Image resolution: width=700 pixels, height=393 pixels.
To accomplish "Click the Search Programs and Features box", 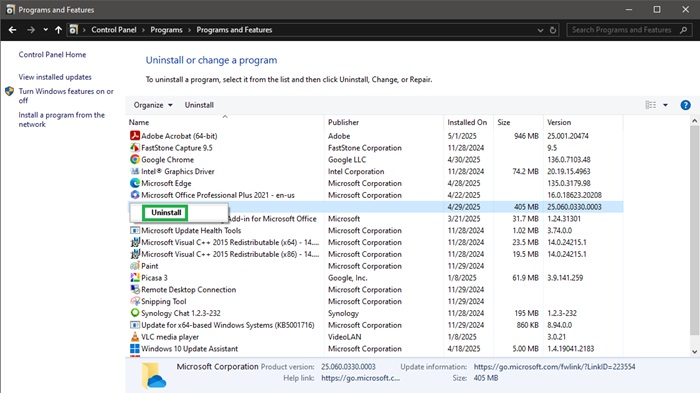I will pyautogui.click(x=625, y=30).
